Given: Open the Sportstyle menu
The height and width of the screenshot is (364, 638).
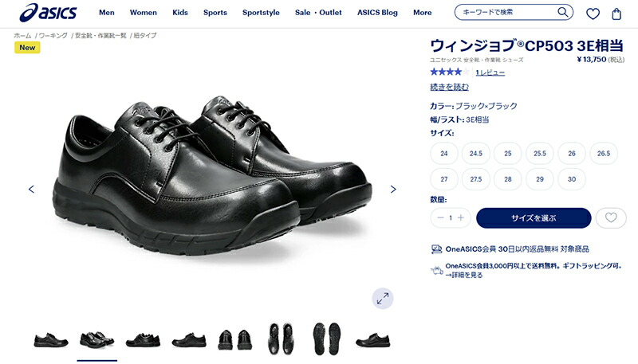Looking at the screenshot, I should point(261,13).
